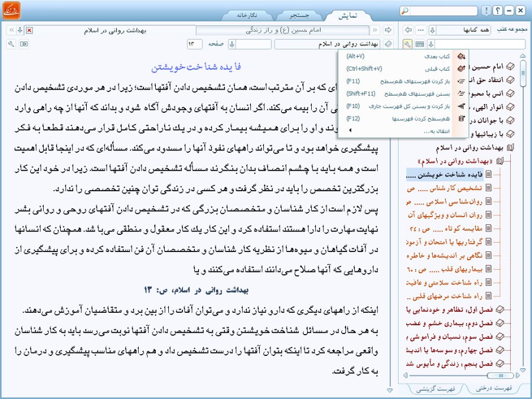
Task: Click the exclamation info icon
Action: [x=486, y=11]
